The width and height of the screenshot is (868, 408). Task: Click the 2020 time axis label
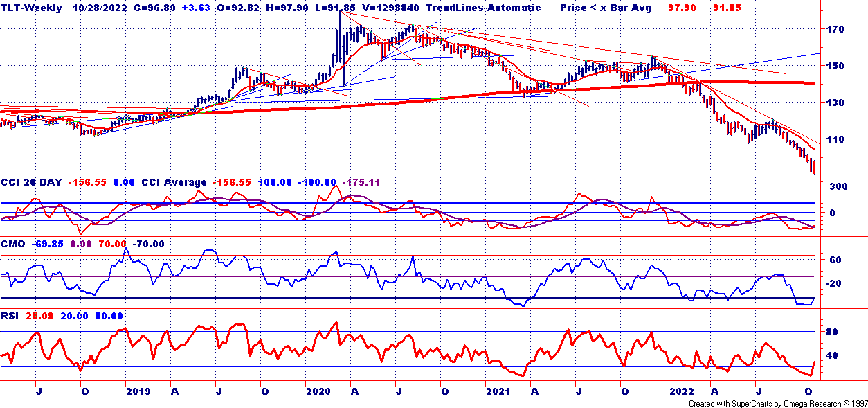pyautogui.click(x=318, y=391)
